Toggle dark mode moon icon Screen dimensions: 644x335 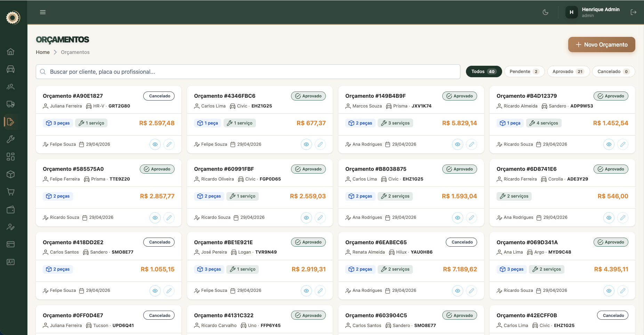[546, 12]
